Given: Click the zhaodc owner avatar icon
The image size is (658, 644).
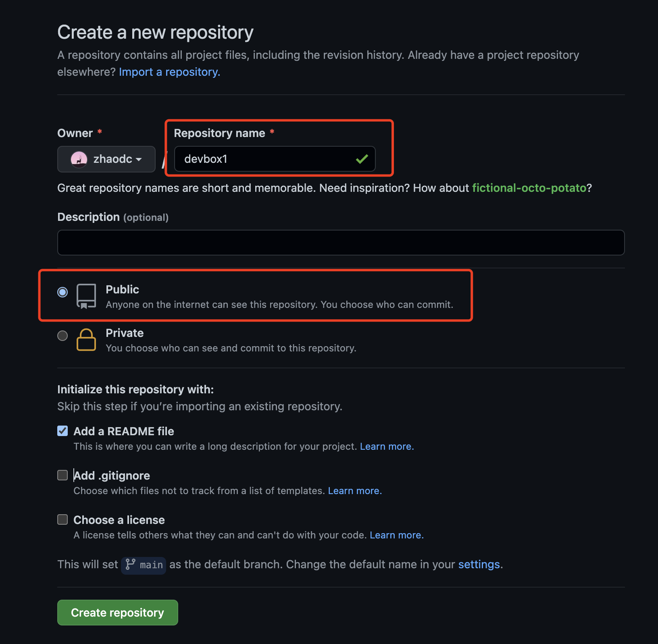Looking at the screenshot, I should point(79,159).
